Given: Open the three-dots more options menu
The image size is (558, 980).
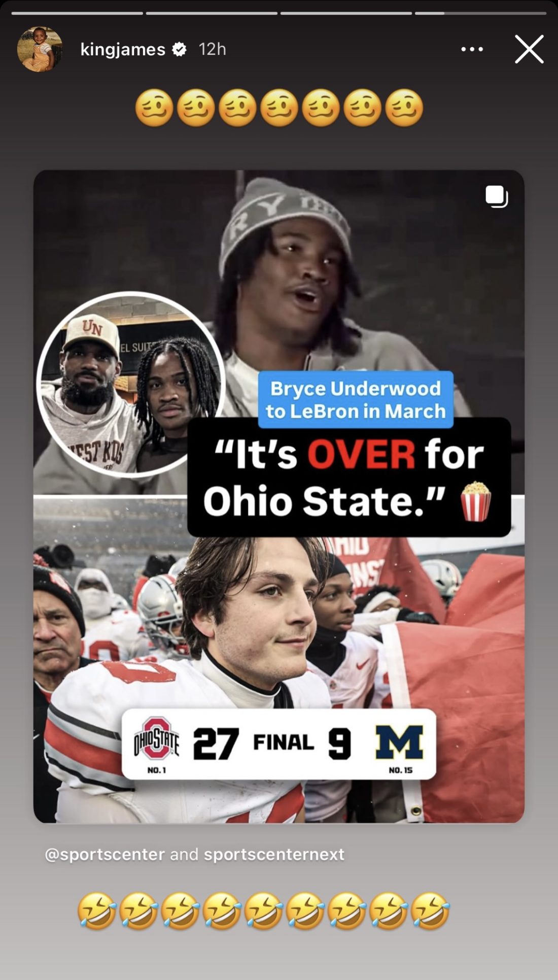Looking at the screenshot, I should tap(472, 49).
